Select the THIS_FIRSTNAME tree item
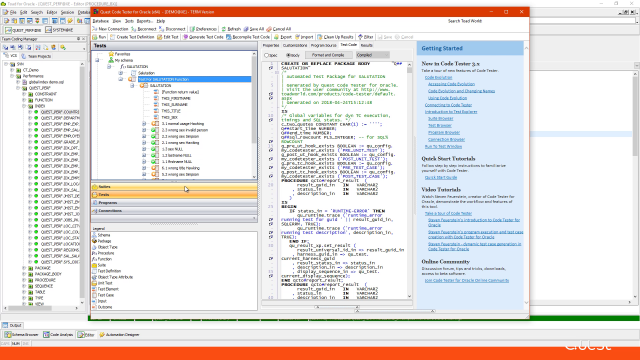The height and width of the screenshot is (360, 640). [x=176, y=98]
